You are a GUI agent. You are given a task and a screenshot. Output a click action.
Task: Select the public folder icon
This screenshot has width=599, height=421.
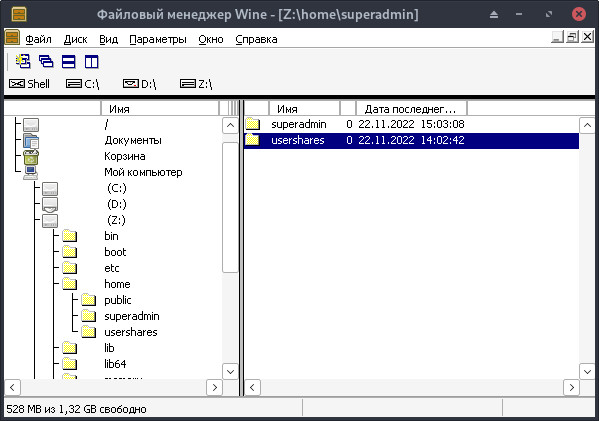point(89,300)
